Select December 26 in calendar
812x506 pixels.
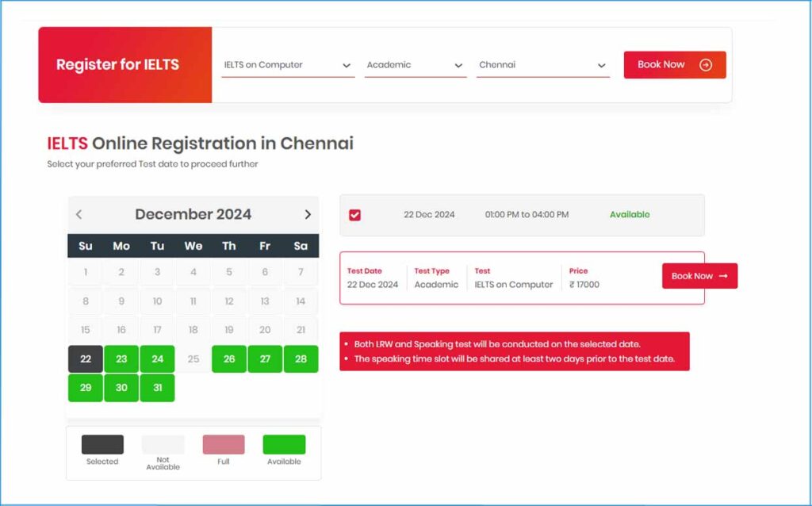tap(229, 359)
